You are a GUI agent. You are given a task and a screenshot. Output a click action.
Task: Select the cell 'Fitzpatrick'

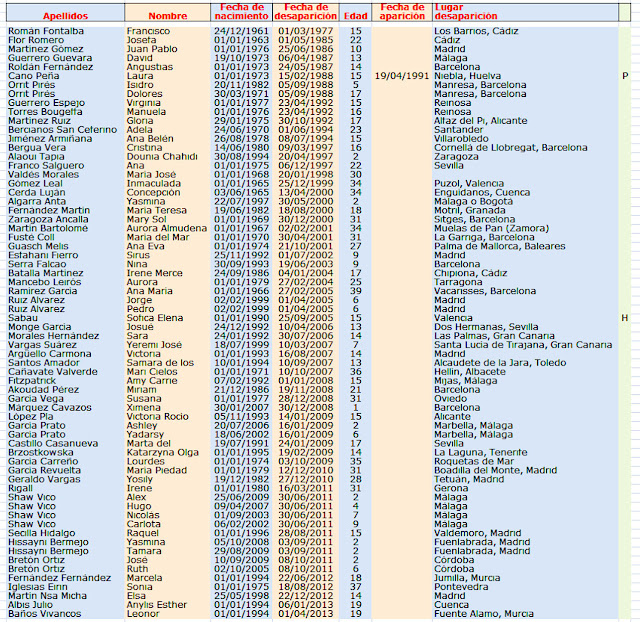(32, 381)
